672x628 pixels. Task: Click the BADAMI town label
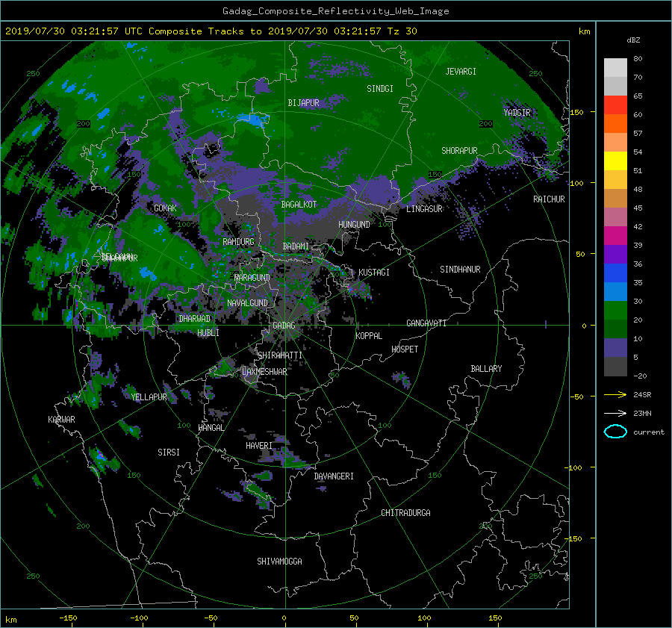pyautogui.click(x=296, y=246)
